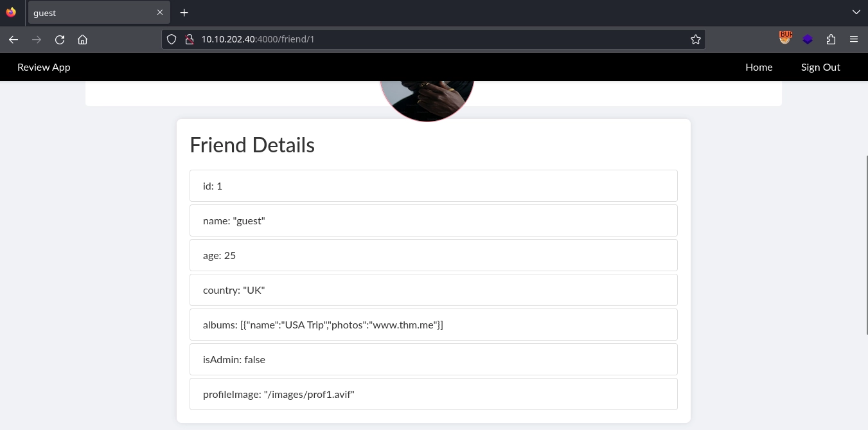The width and height of the screenshot is (868, 430).
Task: Go to browser home page icon
Action: tap(82, 39)
